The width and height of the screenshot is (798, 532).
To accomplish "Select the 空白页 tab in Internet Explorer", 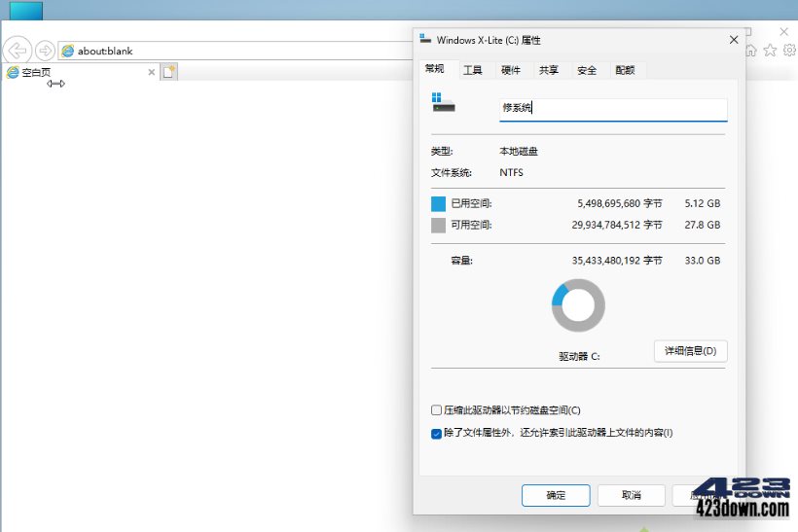I will (x=81, y=72).
